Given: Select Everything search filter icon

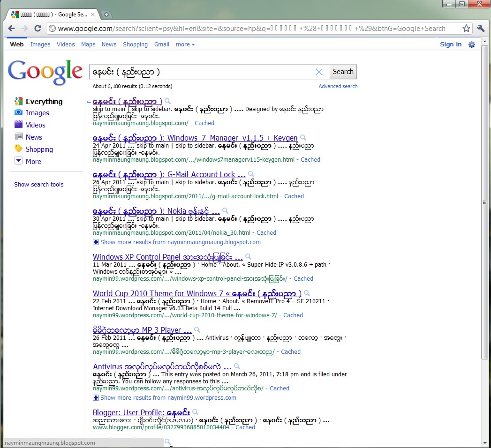Looking at the screenshot, I should click(18, 101).
